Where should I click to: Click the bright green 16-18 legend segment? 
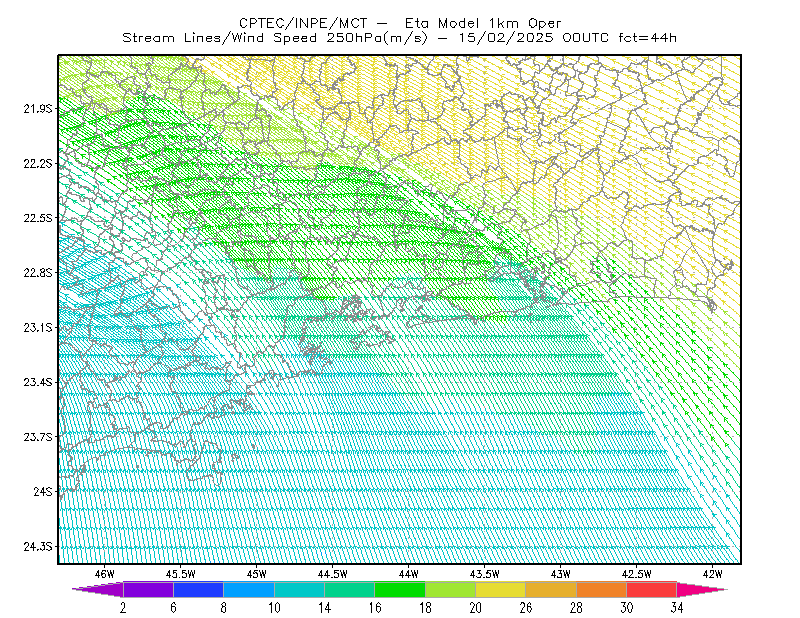[400, 589]
